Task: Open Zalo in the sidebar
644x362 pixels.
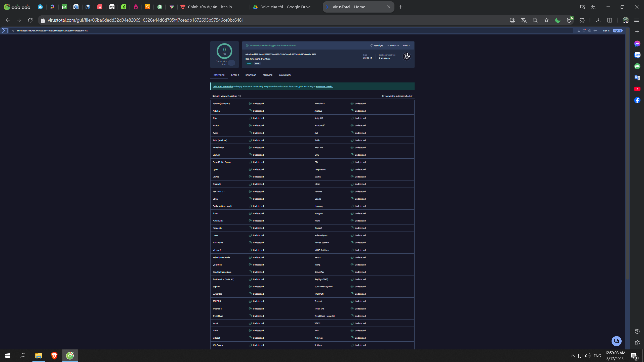Action: tap(637, 55)
